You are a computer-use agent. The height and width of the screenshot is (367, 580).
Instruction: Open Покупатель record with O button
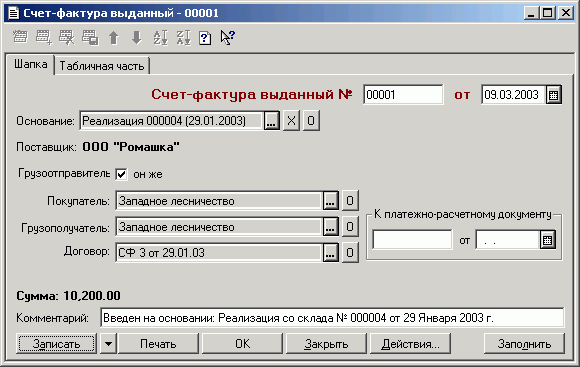[350, 201]
